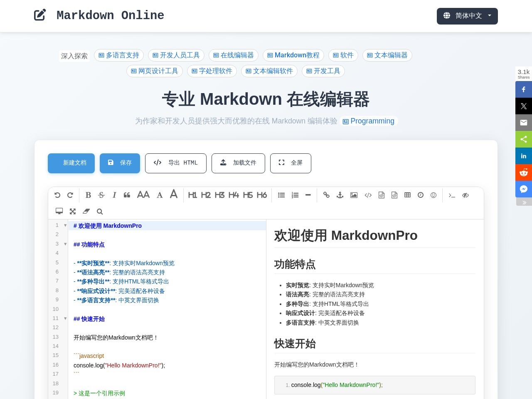Open the Programming tag link
Viewport: 532px width, 399px height.
point(369,121)
